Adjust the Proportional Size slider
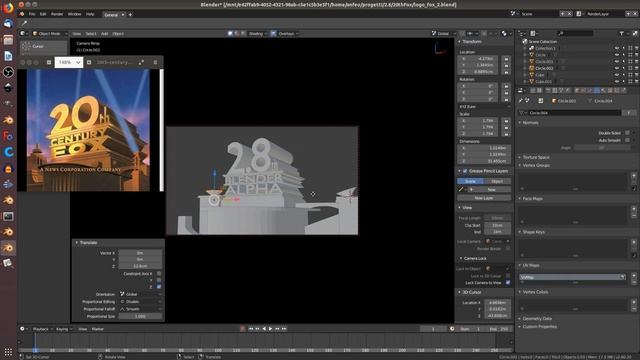This screenshot has height=360, width=640. pyautogui.click(x=140, y=316)
